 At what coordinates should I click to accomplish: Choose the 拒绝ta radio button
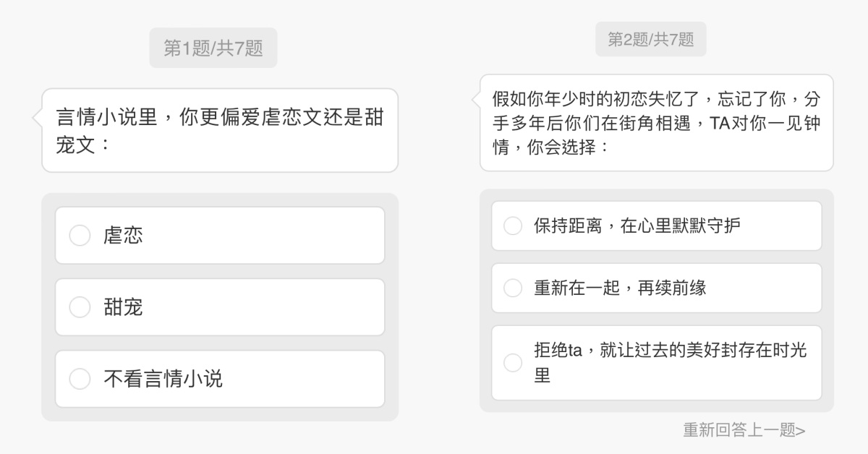(x=513, y=363)
